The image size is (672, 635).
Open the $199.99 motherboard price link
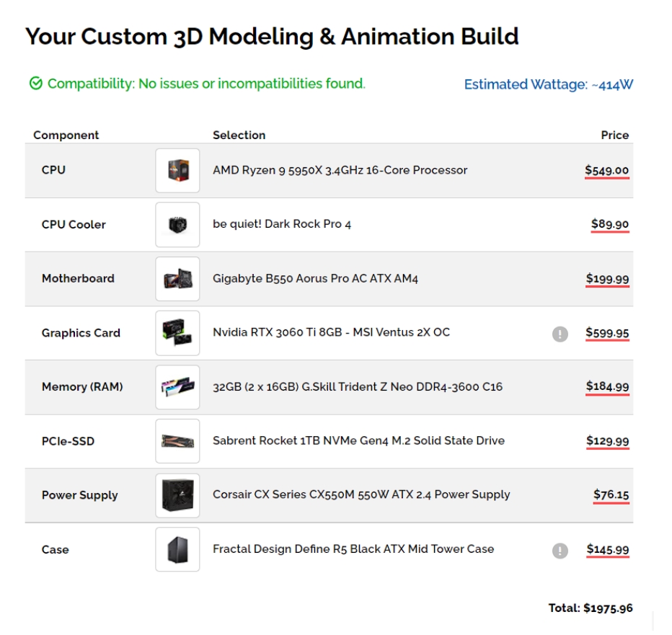[607, 279]
